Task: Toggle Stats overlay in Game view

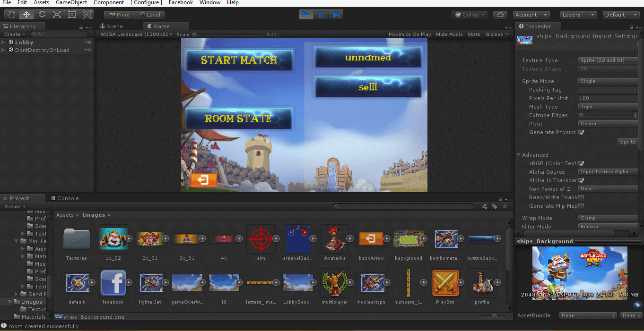Action: (x=474, y=34)
